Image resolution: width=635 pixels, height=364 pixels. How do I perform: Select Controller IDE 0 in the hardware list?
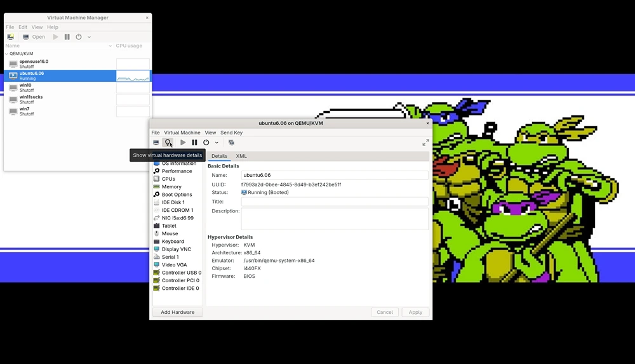click(177, 289)
